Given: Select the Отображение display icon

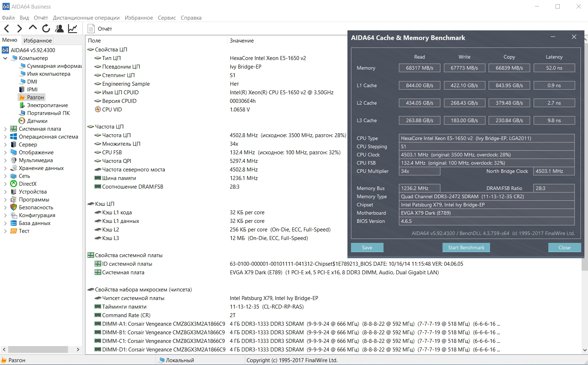Looking at the screenshot, I should [x=14, y=152].
